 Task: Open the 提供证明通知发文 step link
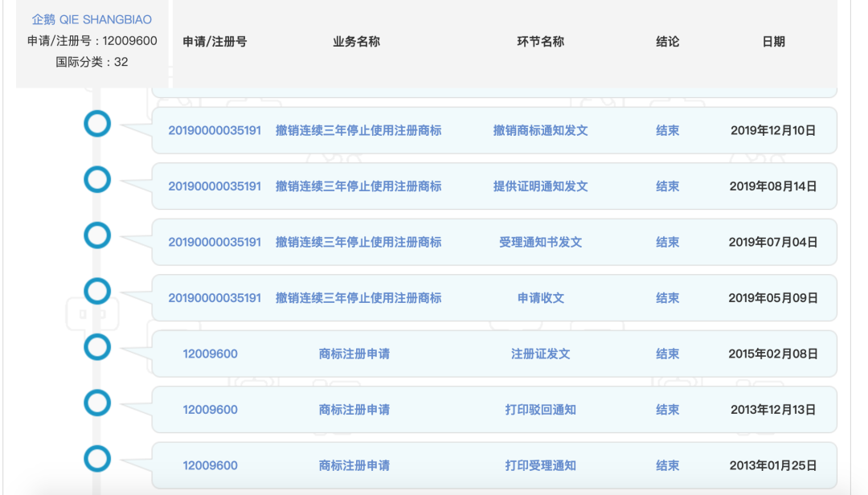coord(540,186)
